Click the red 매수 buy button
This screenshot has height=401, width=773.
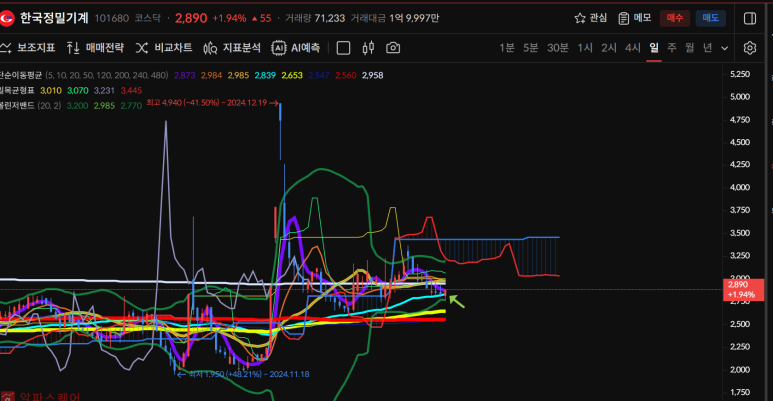click(675, 18)
